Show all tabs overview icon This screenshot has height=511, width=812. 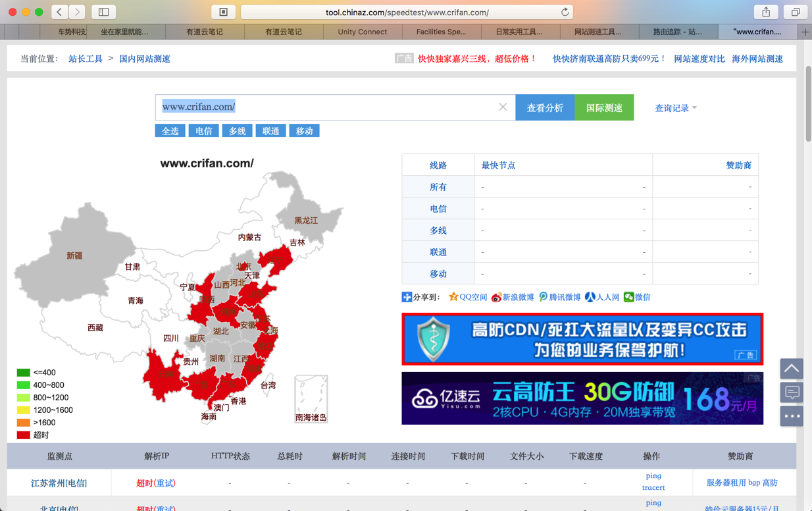point(795,12)
